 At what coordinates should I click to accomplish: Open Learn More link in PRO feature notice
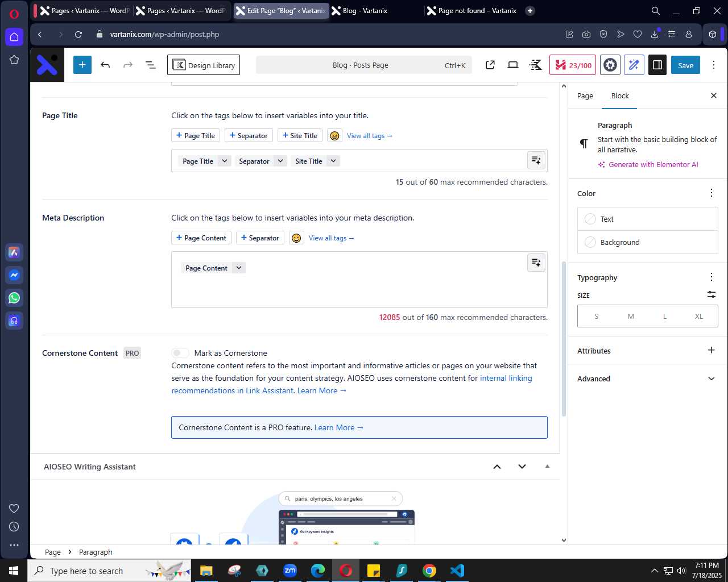click(x=338, y=427)
